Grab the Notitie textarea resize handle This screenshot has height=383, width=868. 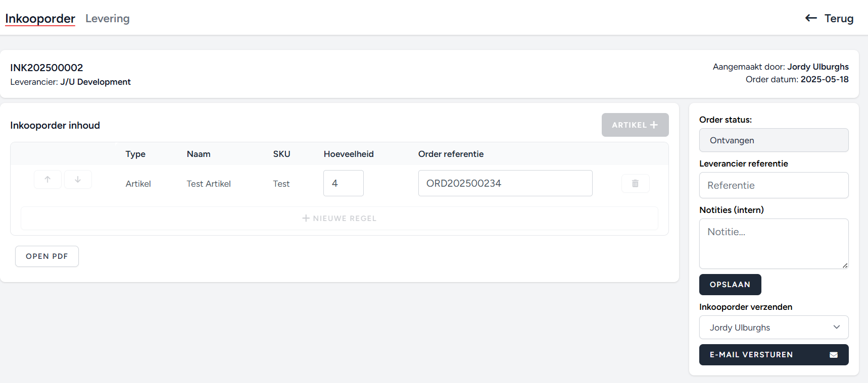[x=845, y=265]
